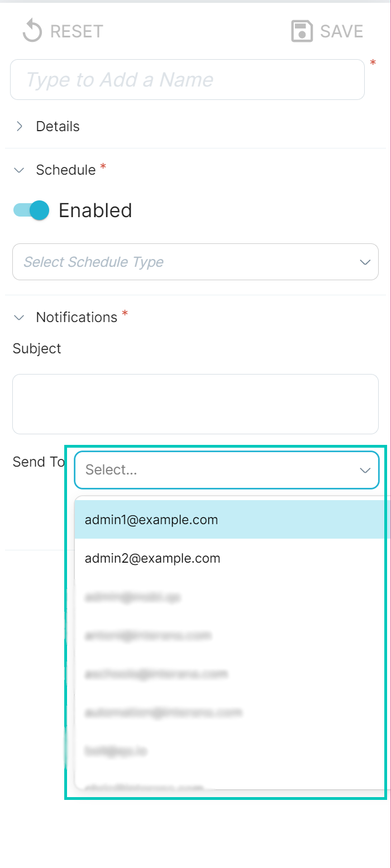Click the Save floppy disk icon
The width and height of the screenshot is (391, 868).
(302, 31)
